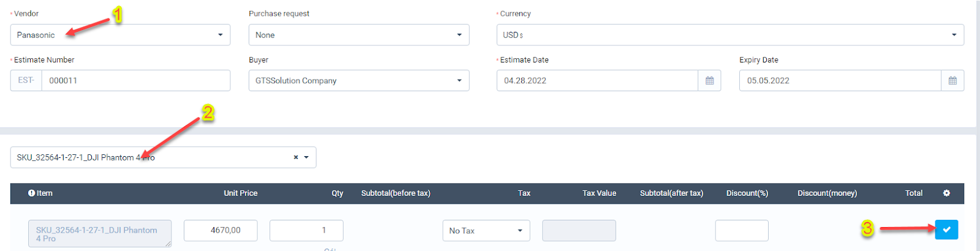The image size is (980, 251).
Task: Open the Estimate Date calendar icon
Action: tap(709, 81)
